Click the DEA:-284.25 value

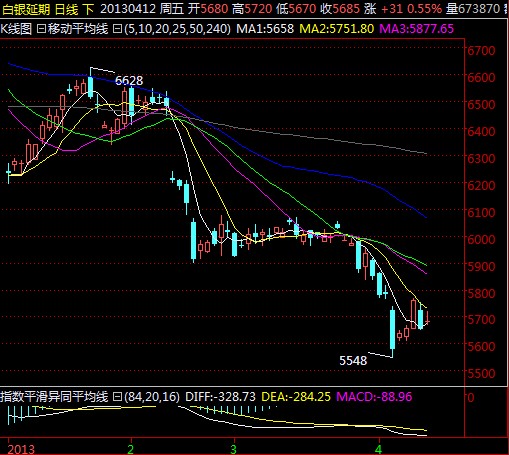click(x=296, y=397)
